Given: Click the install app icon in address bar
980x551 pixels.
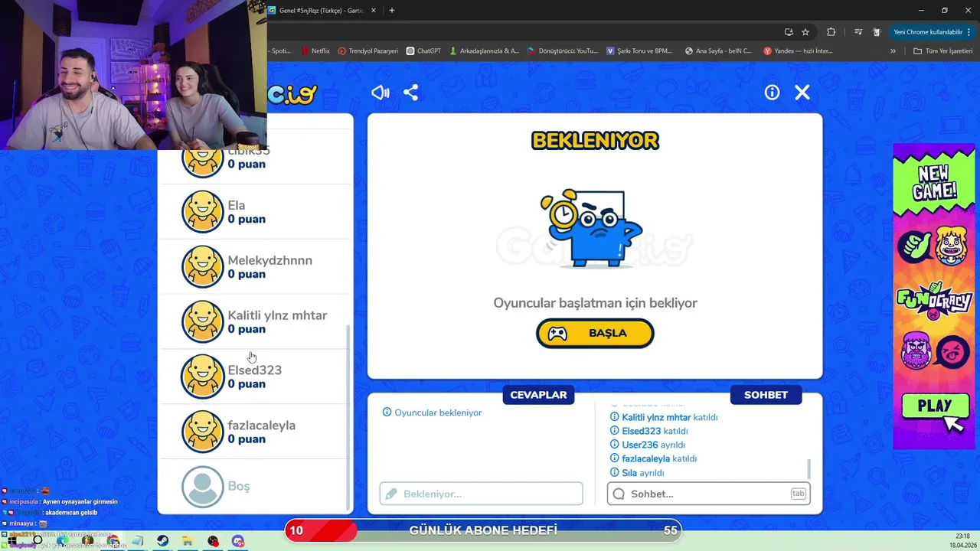Looking at the screenshot, I should click(x=789, y=32).
